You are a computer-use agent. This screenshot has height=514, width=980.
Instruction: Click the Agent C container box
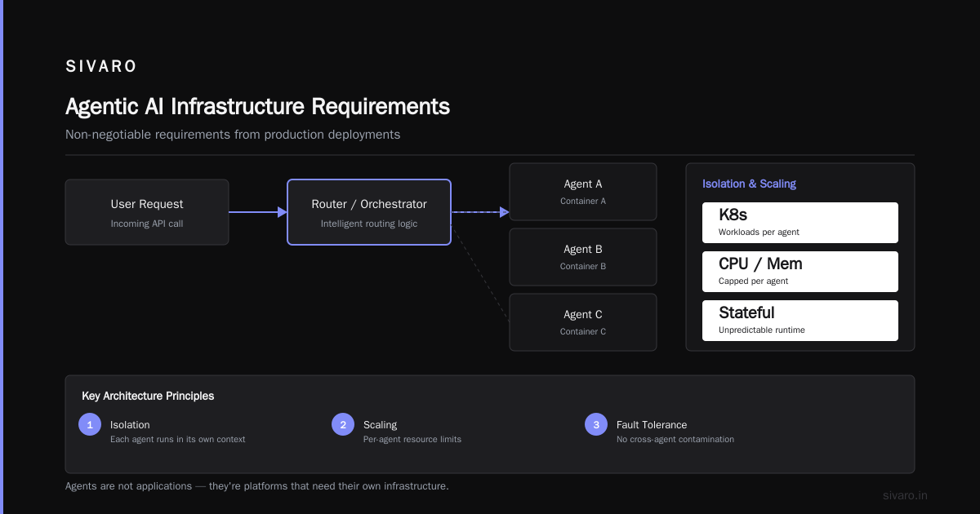click(583, 322)
